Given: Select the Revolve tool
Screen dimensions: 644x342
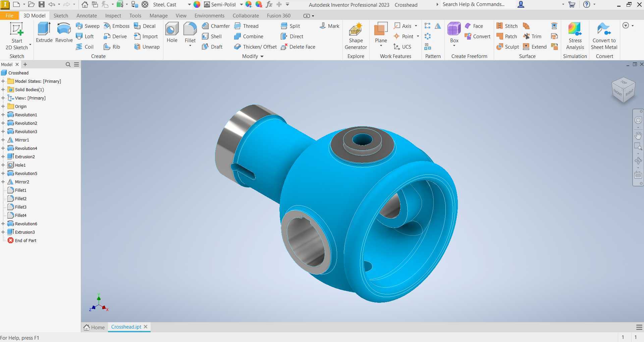Looking at the screenshot, I should pyautogui.click(x=64, y=33).
